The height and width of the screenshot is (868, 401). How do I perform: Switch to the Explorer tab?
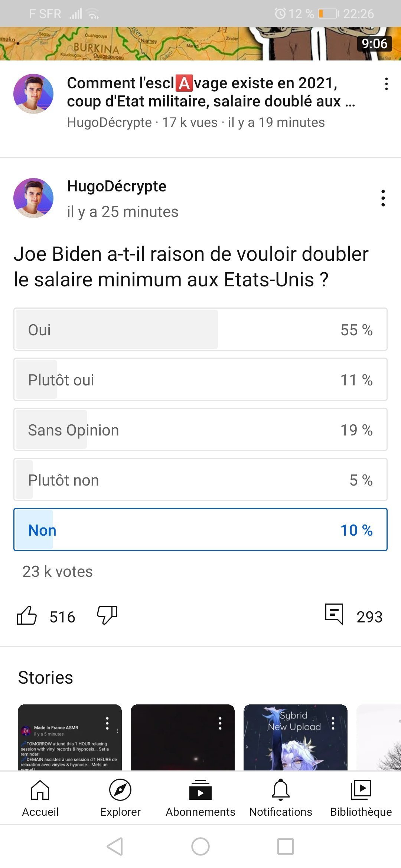click(120, 798)
